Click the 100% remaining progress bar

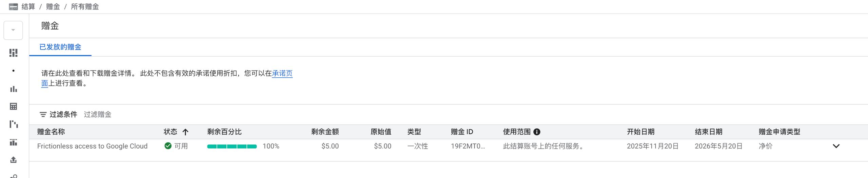[x=232, y=146]
